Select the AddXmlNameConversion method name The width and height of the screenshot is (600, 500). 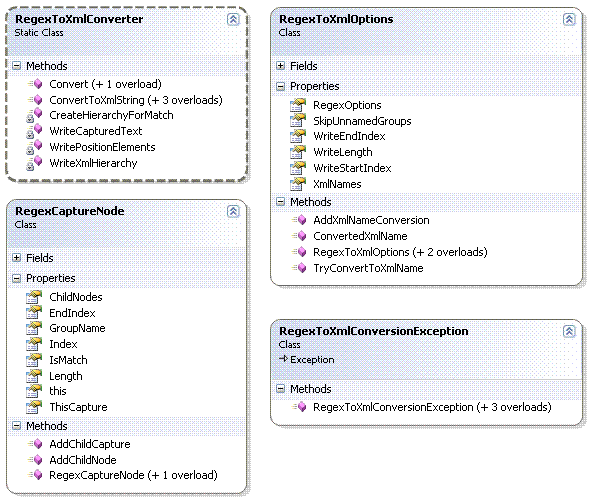(371, 220)
